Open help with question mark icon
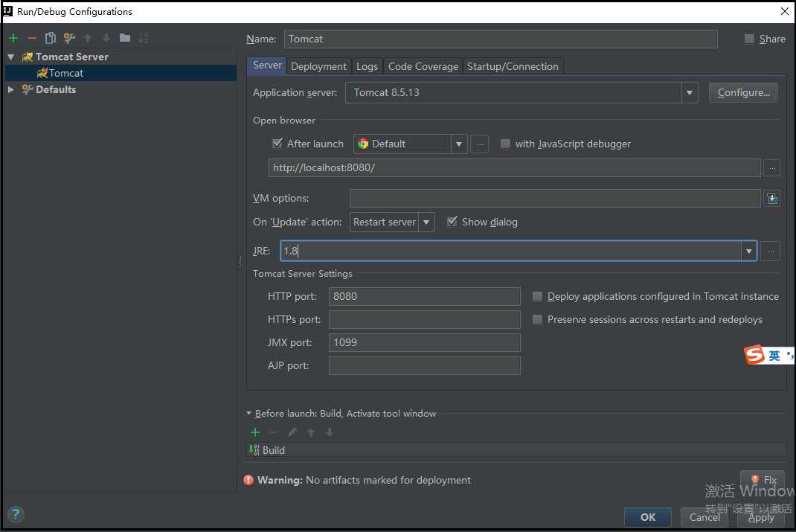Viewport: 796px width, 532px height. [16, 514]
